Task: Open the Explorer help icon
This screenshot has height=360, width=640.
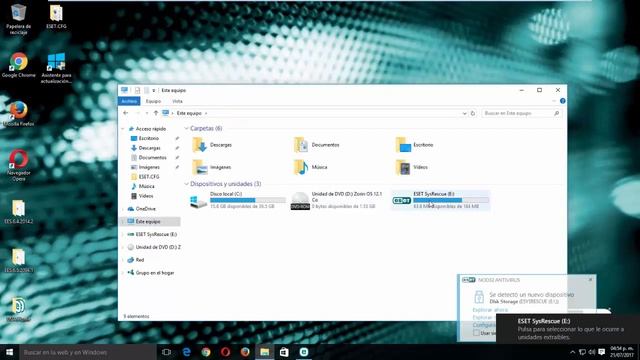Action: [x=562, y=101]
